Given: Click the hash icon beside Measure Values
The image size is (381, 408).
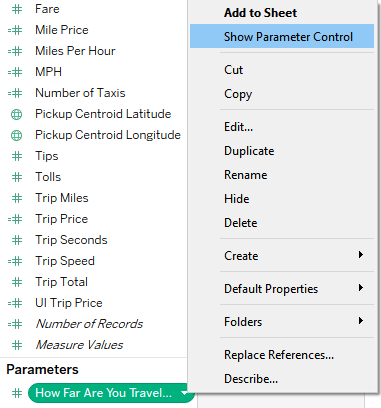Looking at the screenshot, I should 17,345.
